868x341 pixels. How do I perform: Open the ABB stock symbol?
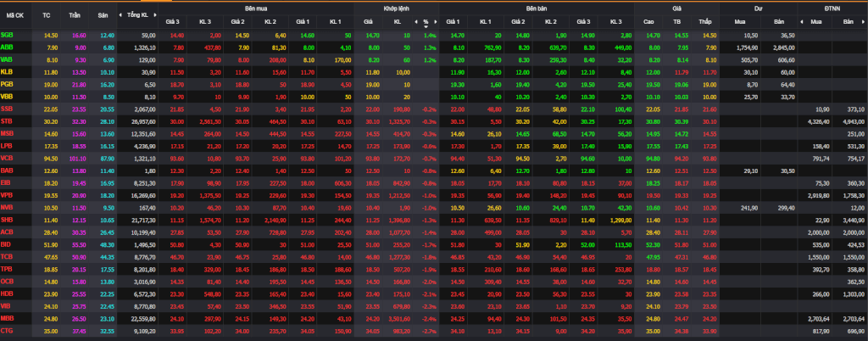pyautogui.click(x=7, y=48)
